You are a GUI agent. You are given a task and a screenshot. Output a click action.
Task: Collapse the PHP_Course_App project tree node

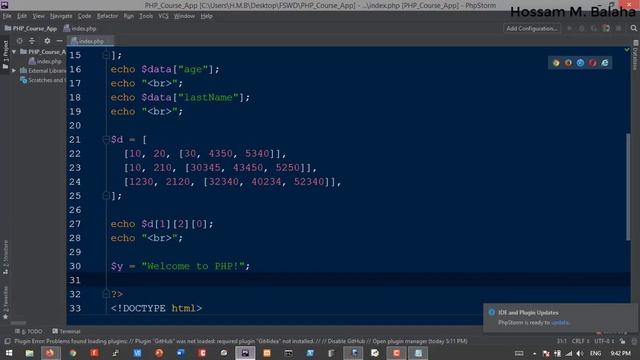coord(14,52)
